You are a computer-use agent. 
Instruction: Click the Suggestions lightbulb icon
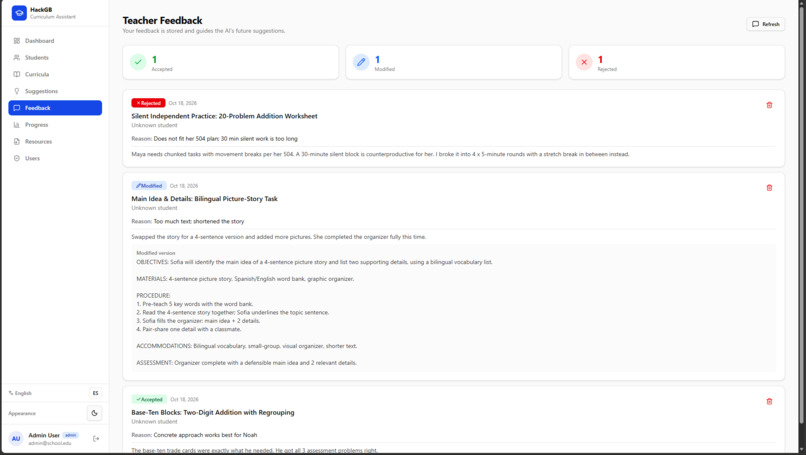pyautogui.click(x=16, y=91)
